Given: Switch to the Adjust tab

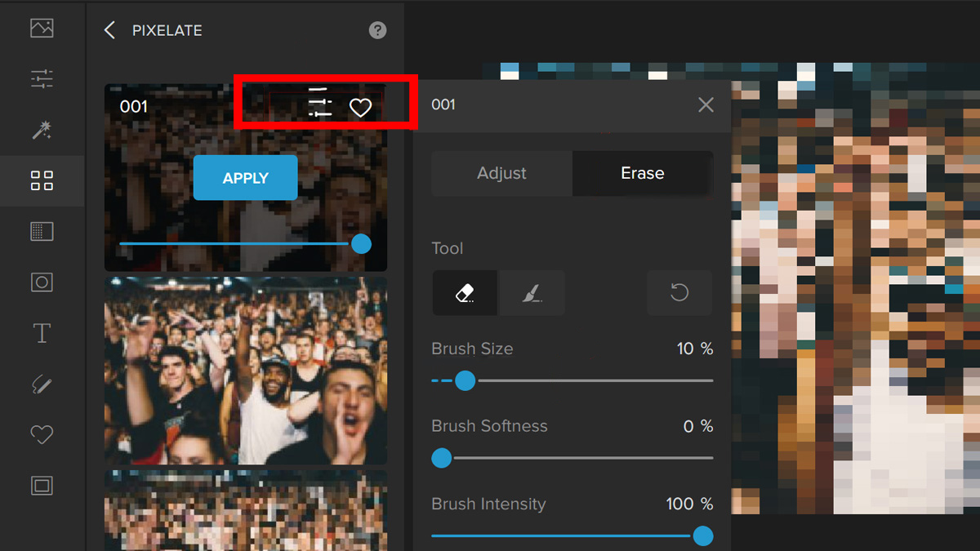Looking at the screenshot, I should pos(501,173).
